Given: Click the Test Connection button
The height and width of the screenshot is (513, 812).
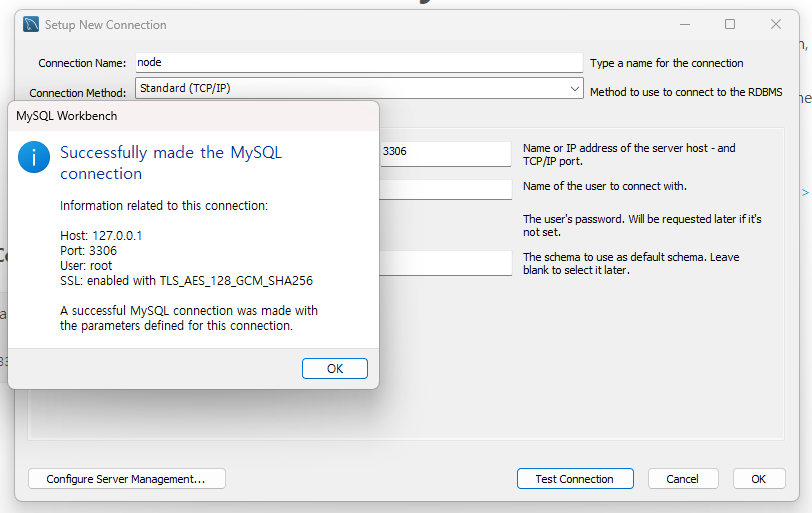Looking at the screenshot, I should 575,479.
